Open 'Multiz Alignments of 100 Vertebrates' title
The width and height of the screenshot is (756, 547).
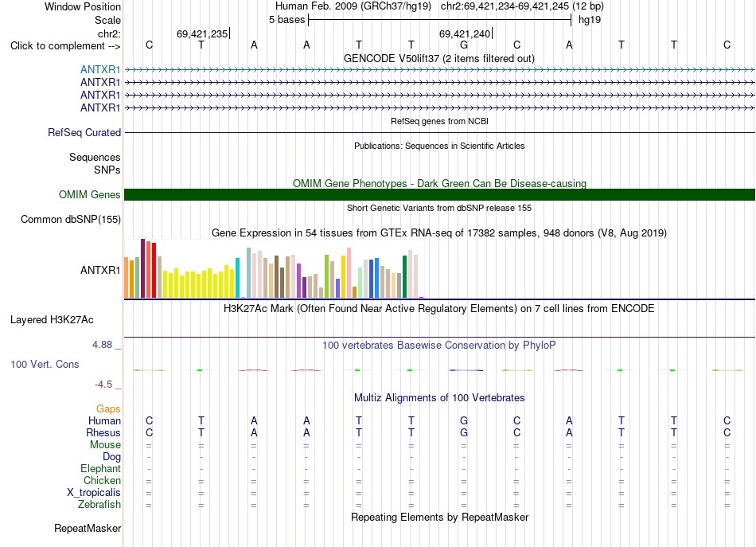439,398
